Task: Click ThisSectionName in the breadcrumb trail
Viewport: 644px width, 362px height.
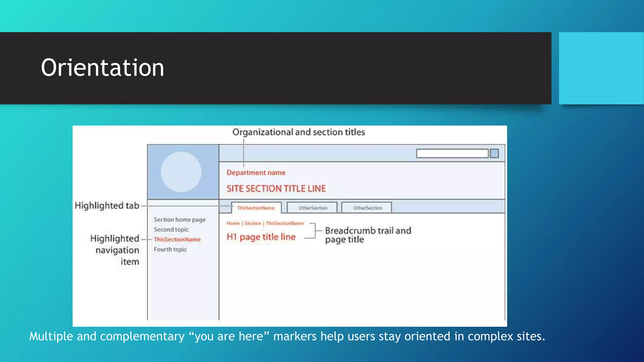Action: [x=285, y=223]
